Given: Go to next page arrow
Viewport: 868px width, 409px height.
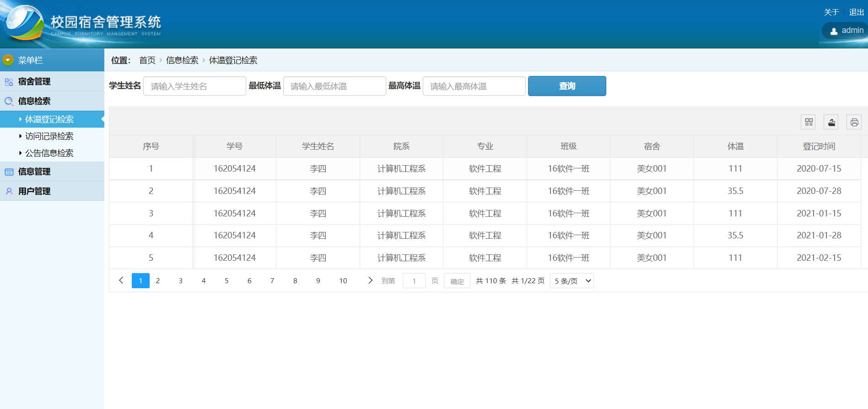Looking at the screenshot, I should tap(370, 280).
